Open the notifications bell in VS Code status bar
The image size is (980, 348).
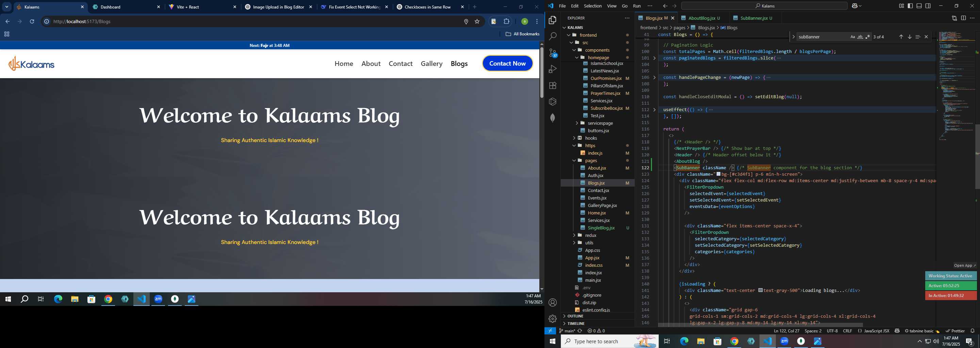click(x=973, y=331)
